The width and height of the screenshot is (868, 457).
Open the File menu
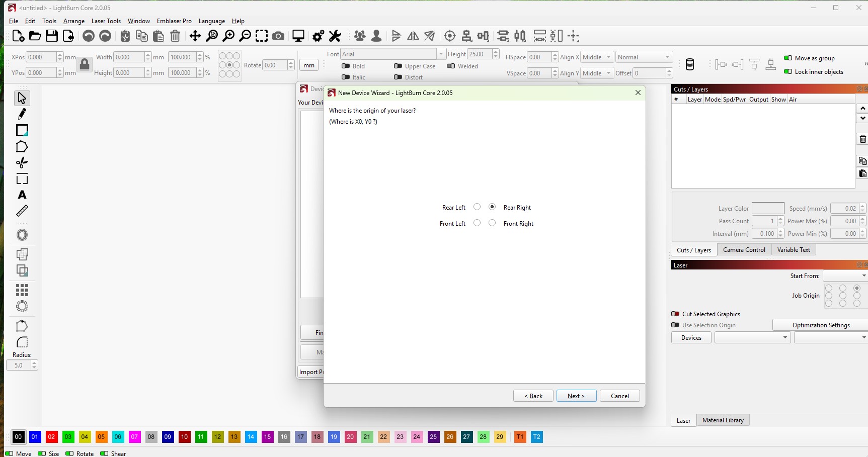pos(14,21)
